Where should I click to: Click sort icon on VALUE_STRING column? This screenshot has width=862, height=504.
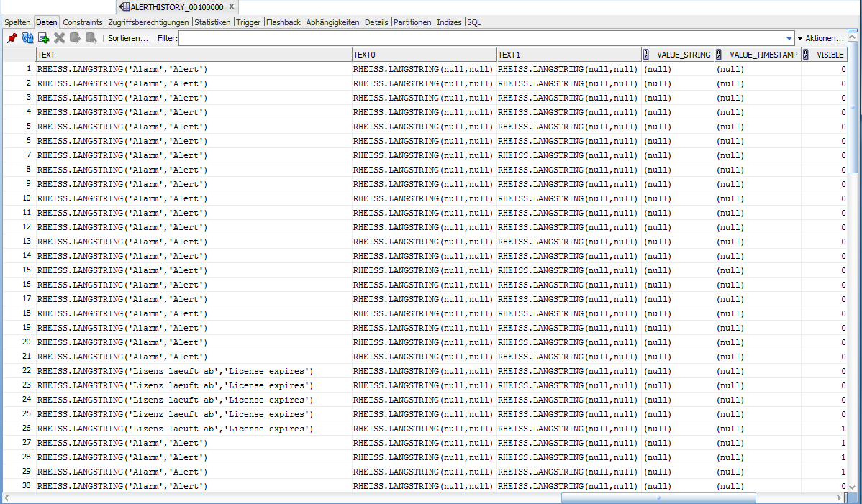pos(646,55)
